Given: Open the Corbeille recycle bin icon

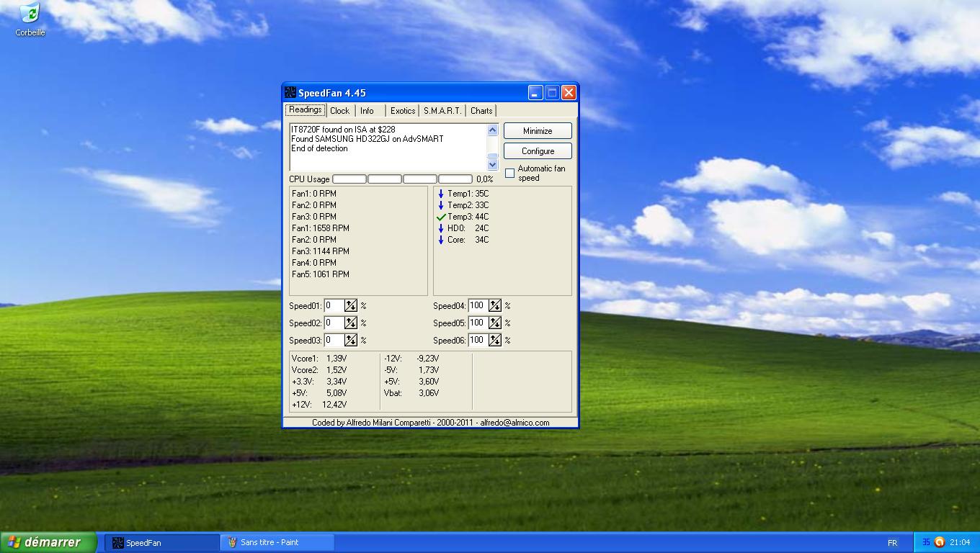Looking at the screenshot, I should click(x=30, y=14).
